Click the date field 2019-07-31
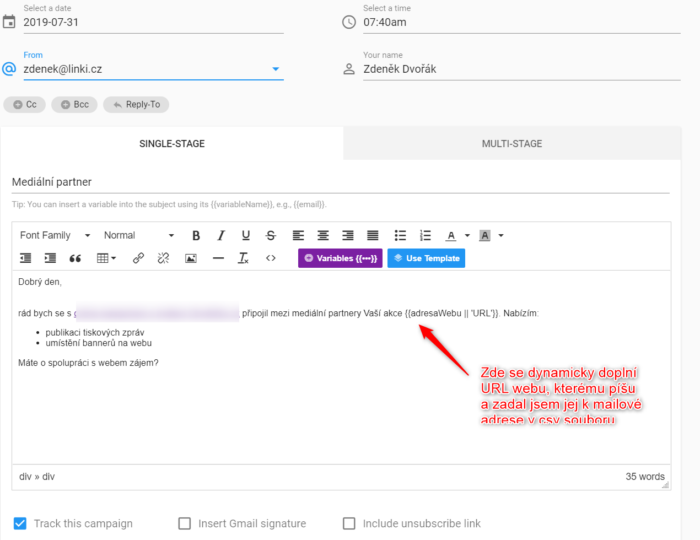Image resolution: width=700 pixels, height=540 pixels. point(154,22)
